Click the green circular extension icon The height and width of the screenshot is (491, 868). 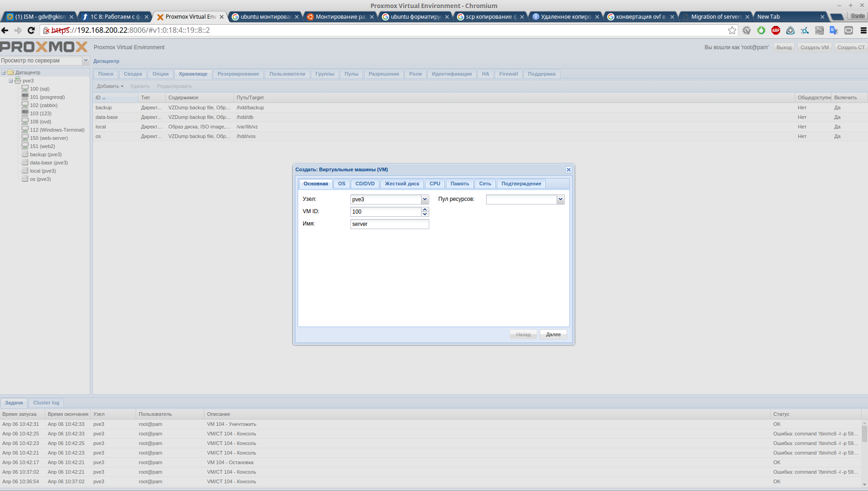tap(761, 31)
